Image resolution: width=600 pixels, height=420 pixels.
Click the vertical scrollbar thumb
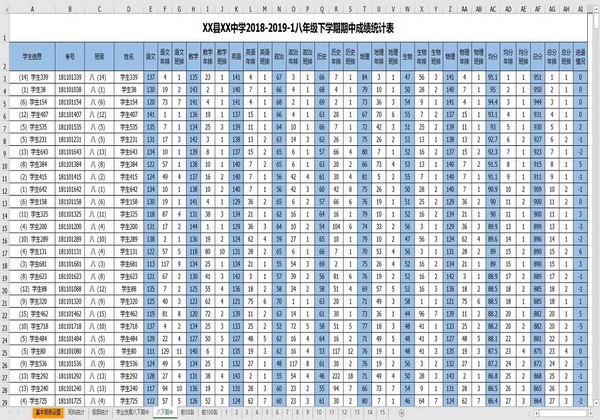(x=596, y=19)
